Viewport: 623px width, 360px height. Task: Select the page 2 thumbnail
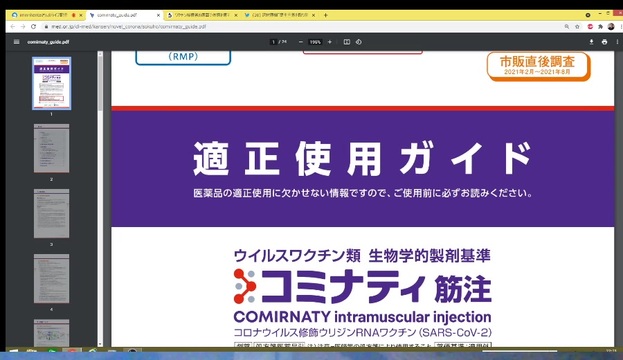tap(51, 148)
